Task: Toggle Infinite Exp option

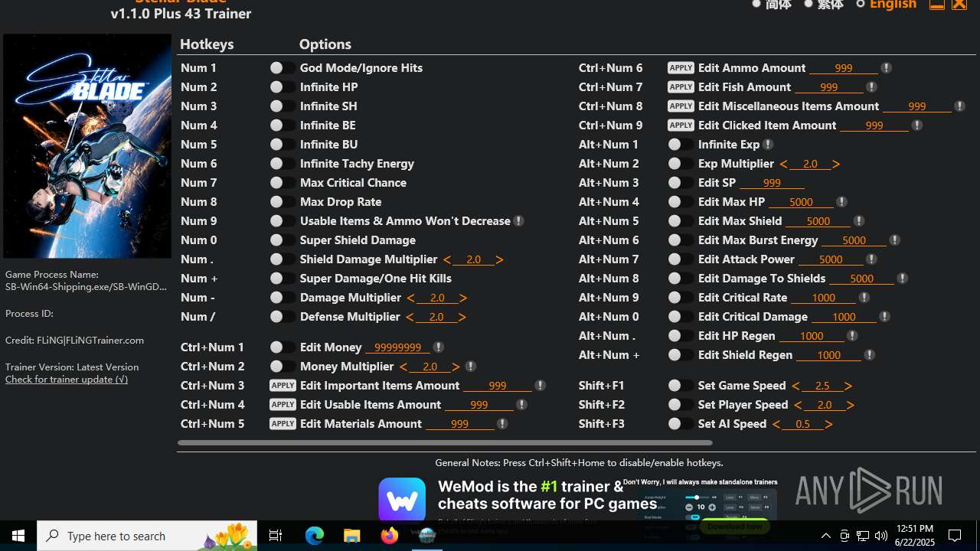Action: [681, 145]
